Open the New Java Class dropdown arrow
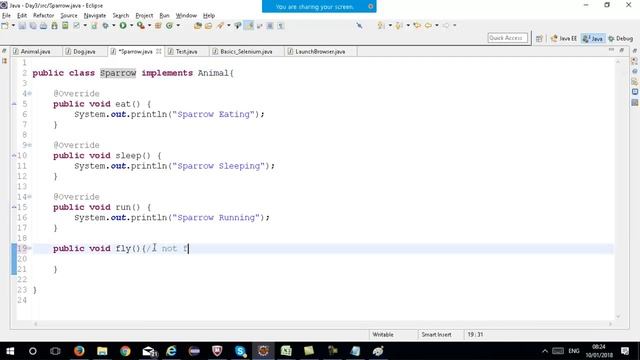640x360 pixels. click(178, 25)
